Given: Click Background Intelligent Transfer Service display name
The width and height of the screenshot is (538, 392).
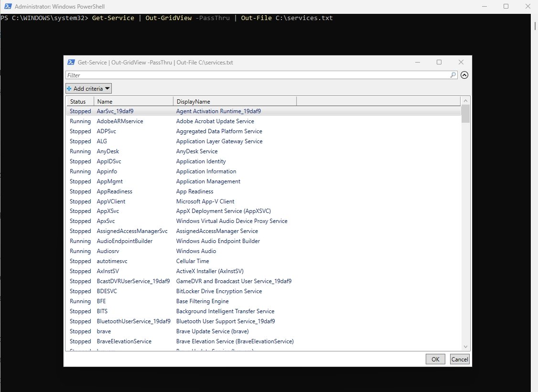Looking at the screenshot, I should (225, 311).
